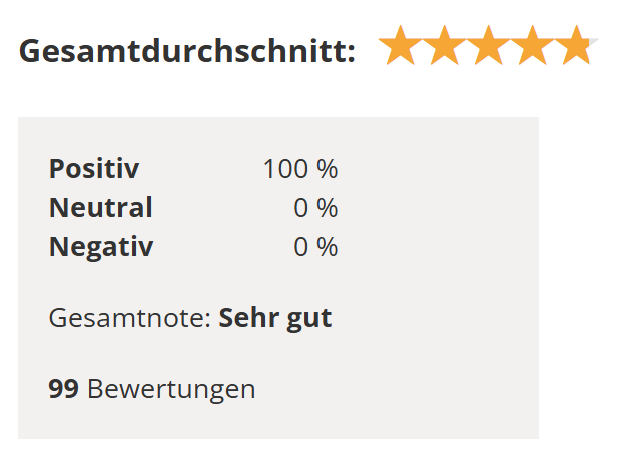Click the percent sign in the Neutral row
Image resolution: width=636 pixels, height=458 pixels.
point(327,208)
